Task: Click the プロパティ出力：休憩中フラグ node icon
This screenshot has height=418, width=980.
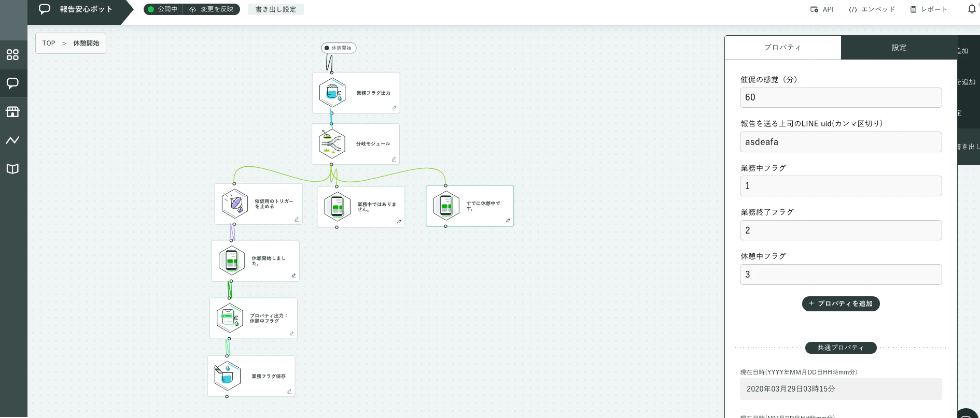Action: click(230, 318)
